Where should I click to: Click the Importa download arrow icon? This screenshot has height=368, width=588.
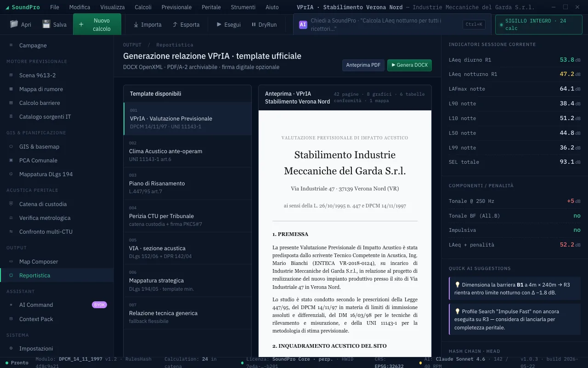click(136, 24)
